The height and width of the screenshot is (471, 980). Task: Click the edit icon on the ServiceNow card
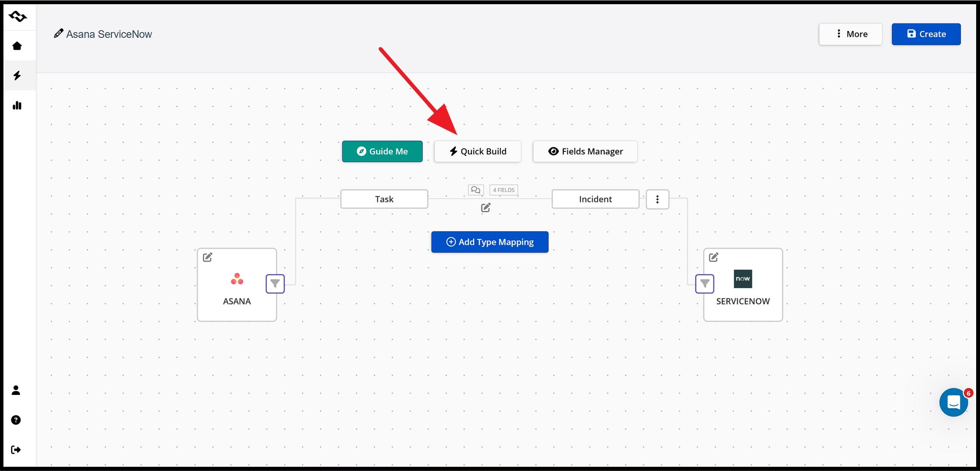coord(714,257)
